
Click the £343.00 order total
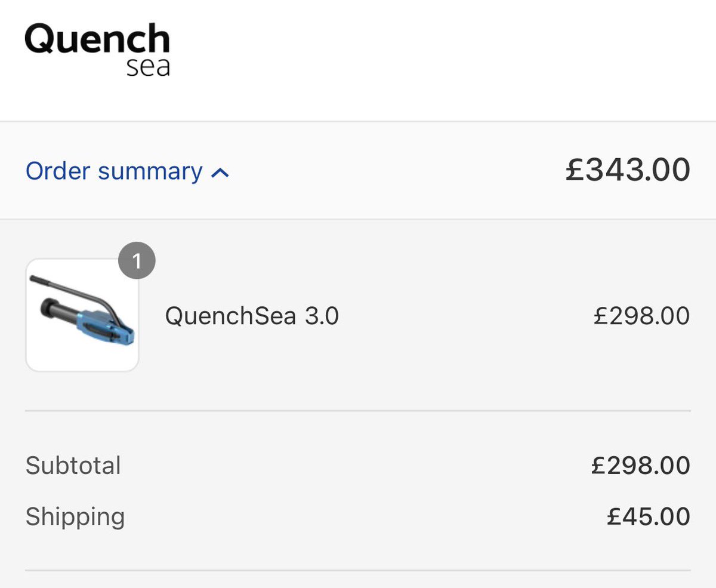(627, 170)
